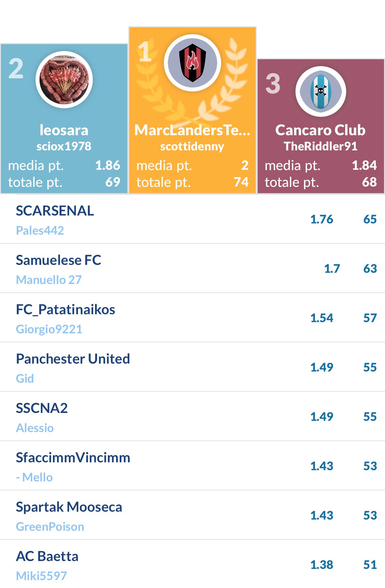Viewport: 385px width, 588px height.
Task: Open the SCARSENAL team row
Action: [x=192, y=219]
